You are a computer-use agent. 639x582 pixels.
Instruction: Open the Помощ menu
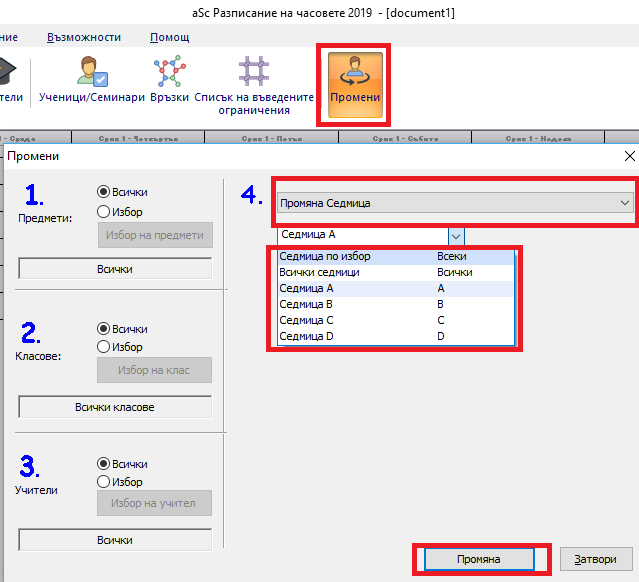coord(169,37)
